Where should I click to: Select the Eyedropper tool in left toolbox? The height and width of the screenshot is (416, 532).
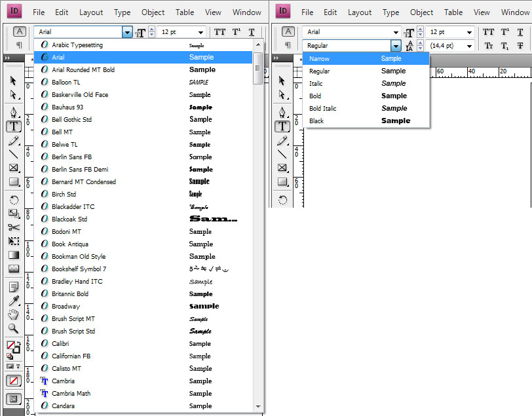click(x=13, y=301)
